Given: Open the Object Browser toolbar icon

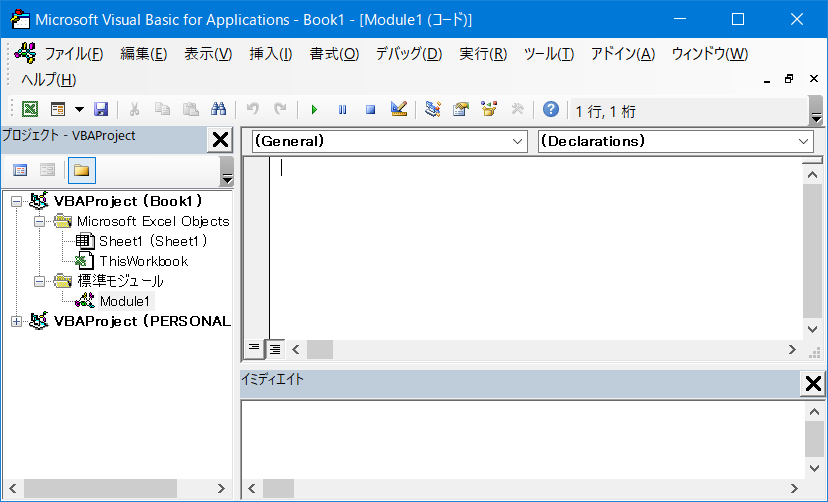Looking at the screenshot, I should [x=489, y=109].
